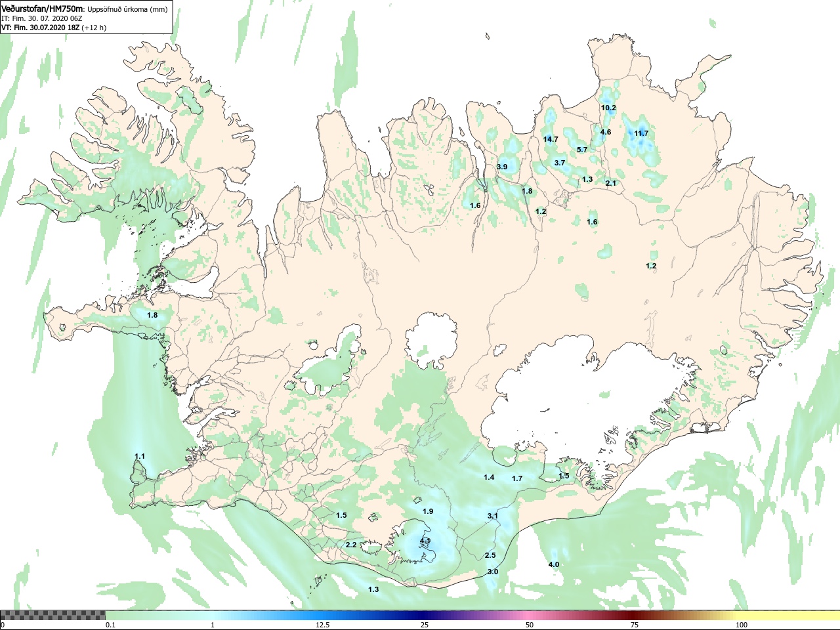Select the 4.1 value on the glacier
Image resolution: width=840 pixels, height=630 pixels.
pyautogui.click(x=425, y=541)
